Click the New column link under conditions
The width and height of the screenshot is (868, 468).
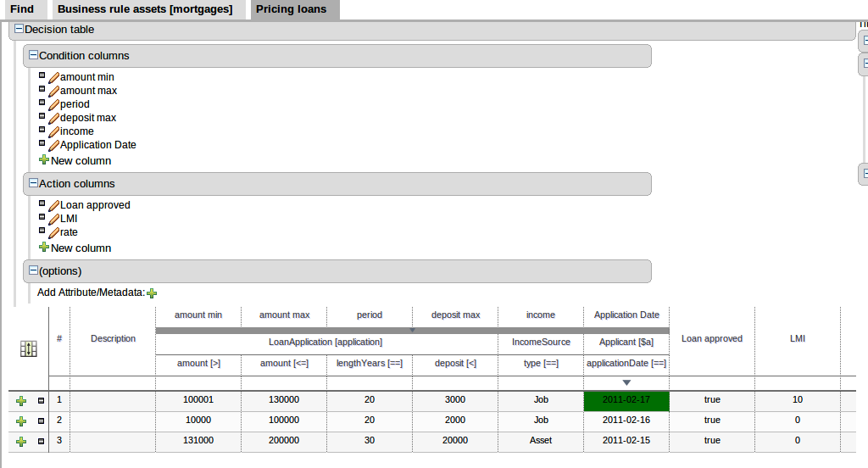[x=81, y=160]
